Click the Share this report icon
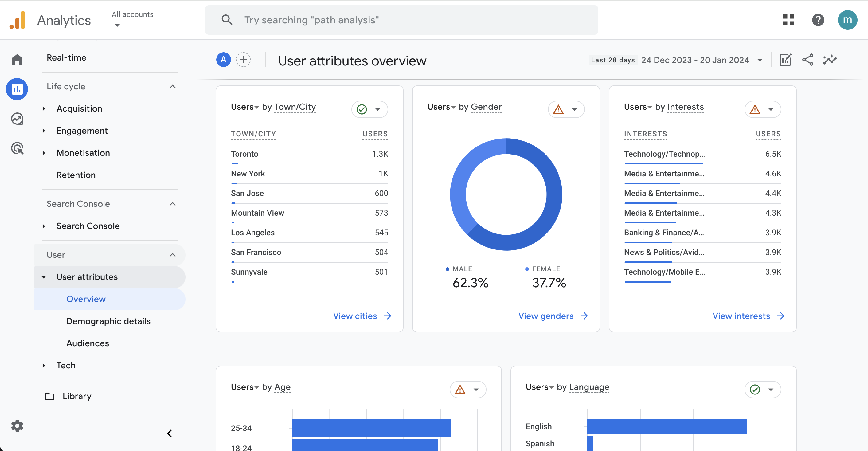Image resolution: width=868 pixels, height=451 pixels. [807, 60]
